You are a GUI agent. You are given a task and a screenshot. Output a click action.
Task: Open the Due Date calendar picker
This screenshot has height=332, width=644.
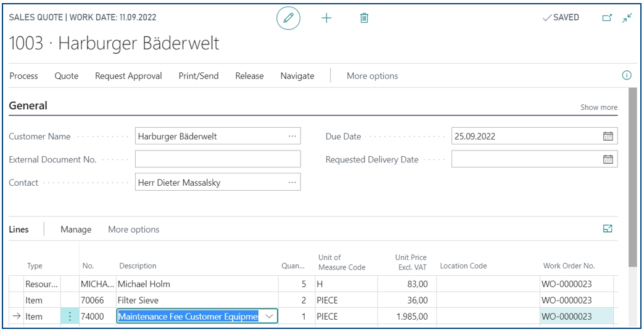click(x=608, y=136)
